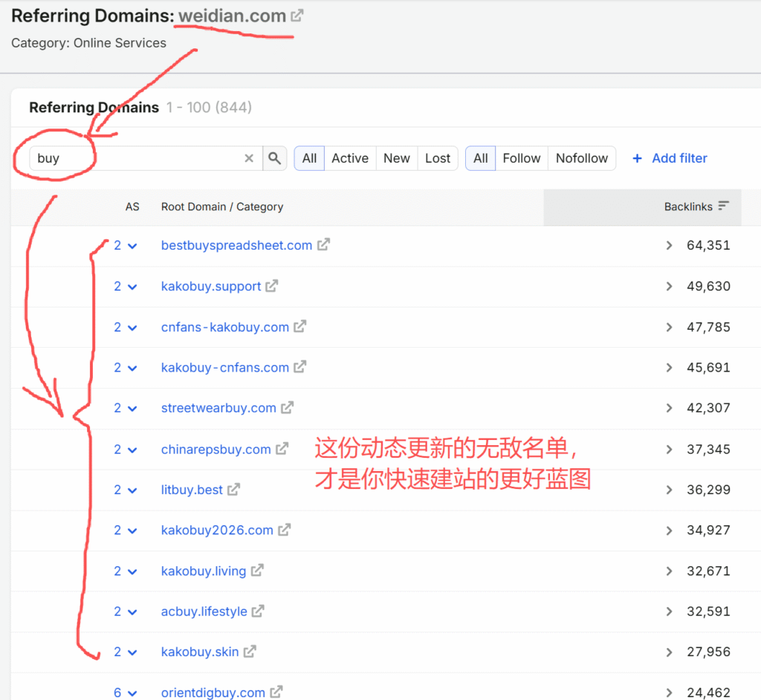Click Root Domain / Category column header
761x700 pixels.
[x=221, y=207]
